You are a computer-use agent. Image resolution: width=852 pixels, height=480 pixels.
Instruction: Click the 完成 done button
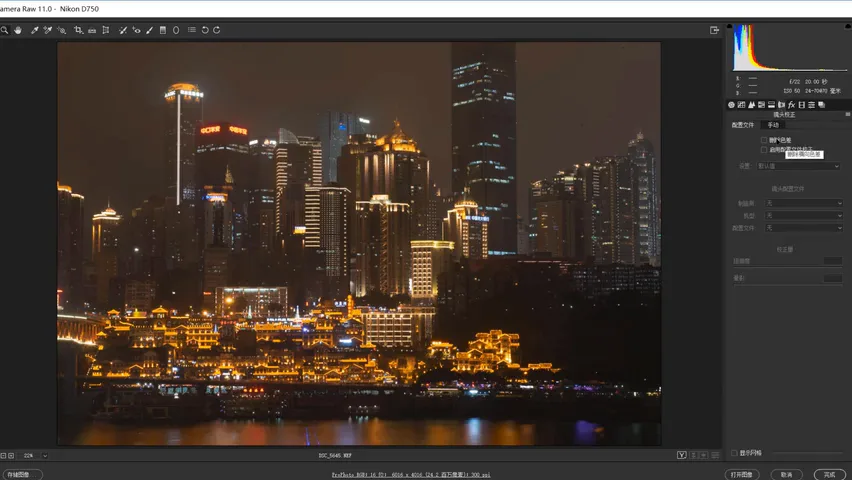coord(830,475)
